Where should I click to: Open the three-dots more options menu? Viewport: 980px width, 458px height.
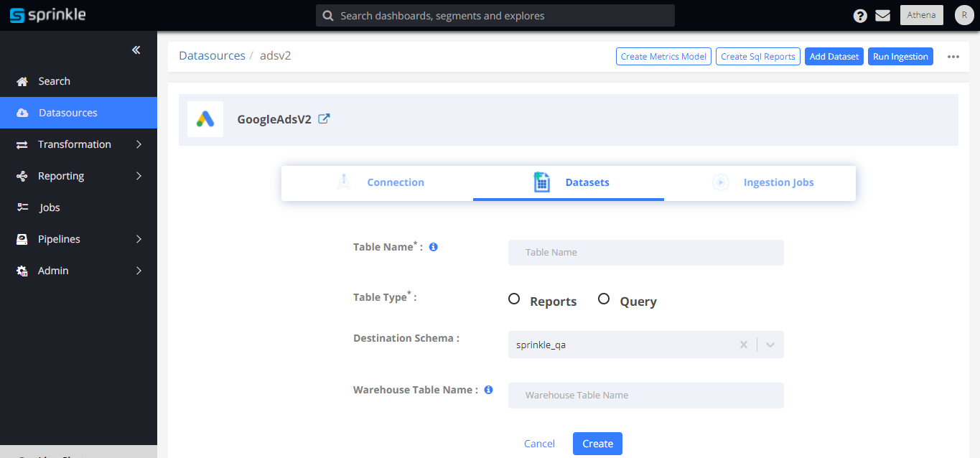tap(953, 57)
